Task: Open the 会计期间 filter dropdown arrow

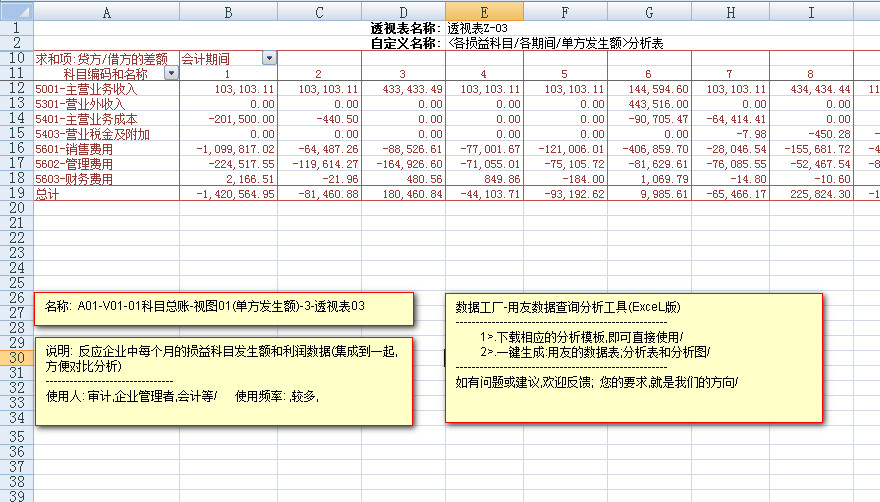Action: tap(268, 59)
